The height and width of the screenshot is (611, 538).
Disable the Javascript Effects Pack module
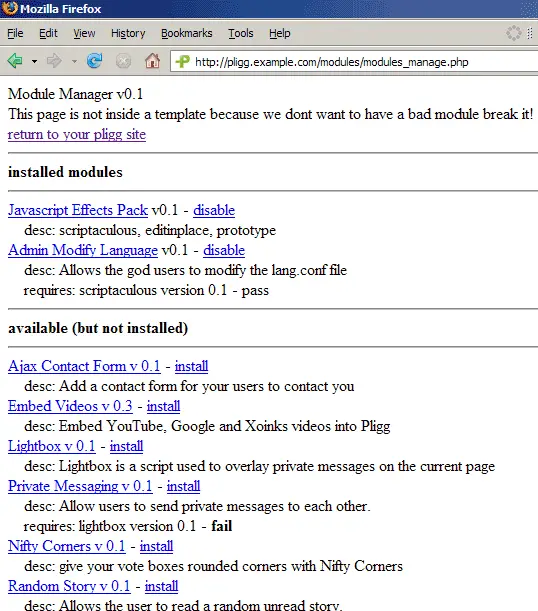point(214,210)
